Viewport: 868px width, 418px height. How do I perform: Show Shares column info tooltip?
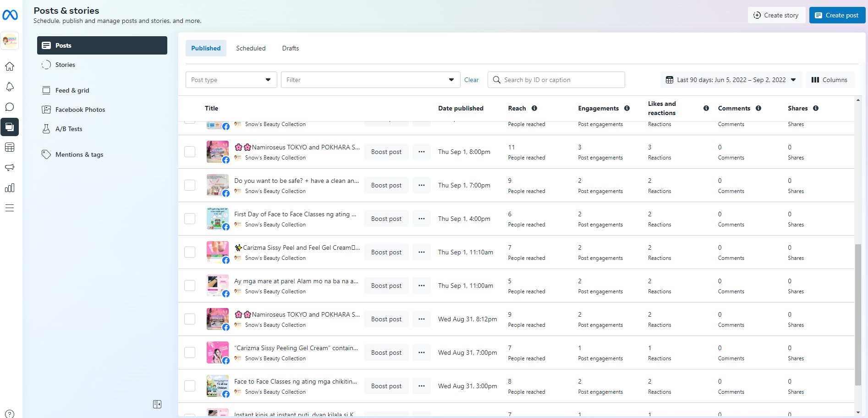pyautogui.click(x=816, y=108)
